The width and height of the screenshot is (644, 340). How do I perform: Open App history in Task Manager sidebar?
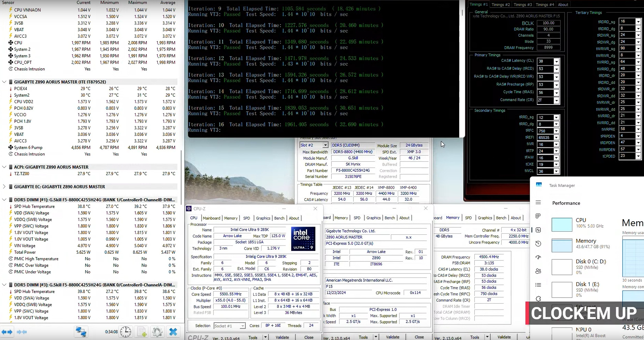coord(538,243)
